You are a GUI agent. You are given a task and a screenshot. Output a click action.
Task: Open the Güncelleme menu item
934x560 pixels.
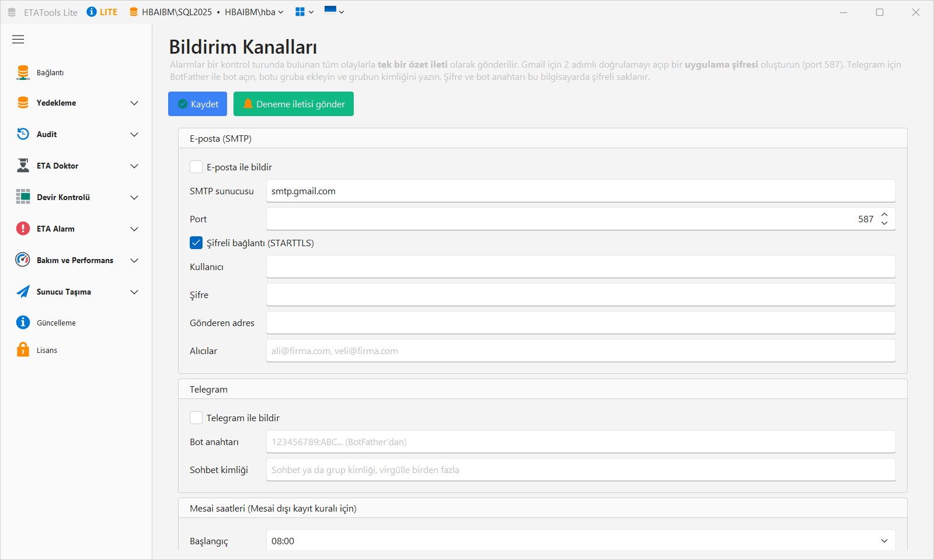click(76, 323)
